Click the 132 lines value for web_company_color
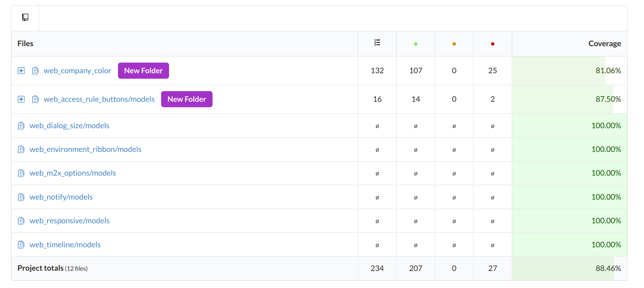The height and width of the screenshot is (288, 644). click(377, 71)
